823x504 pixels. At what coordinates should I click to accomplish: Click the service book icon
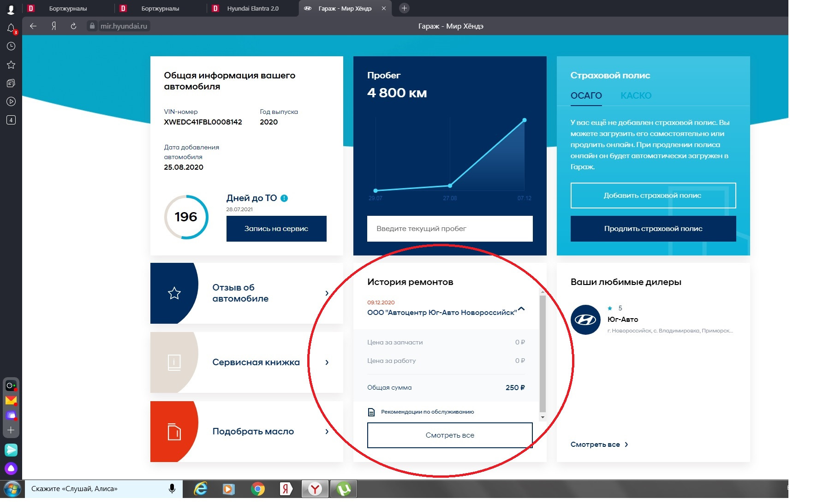pos(174,362)
